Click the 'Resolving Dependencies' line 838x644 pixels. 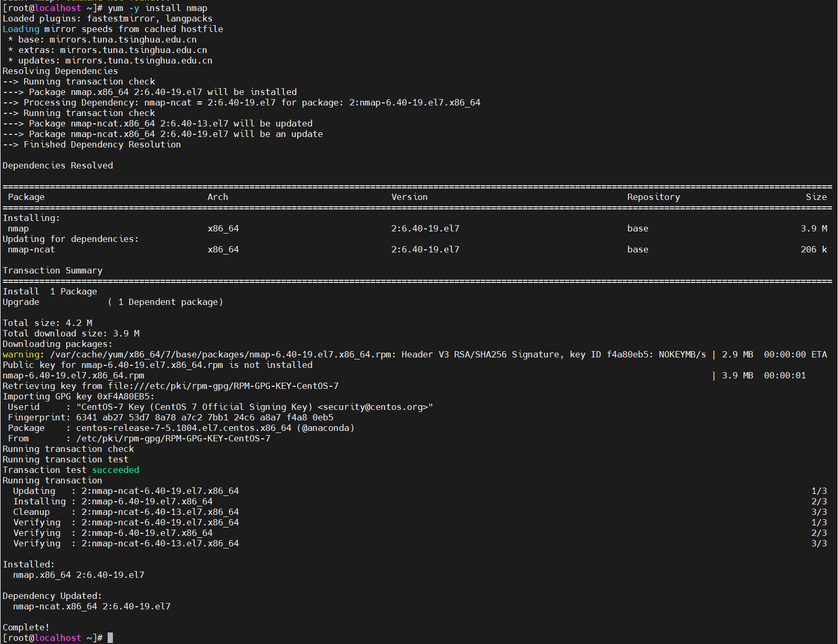pyautogui.click(x=60, y=71)
